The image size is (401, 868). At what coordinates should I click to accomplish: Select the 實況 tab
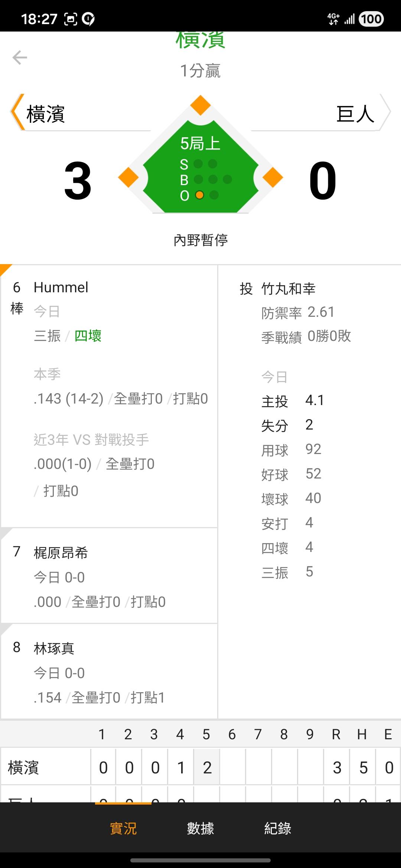coord(123,828)
